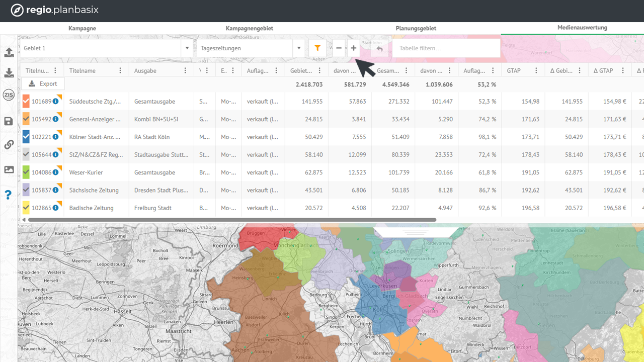Viewport: 644px width, 362px height.
Task: Open the Titelname column options menu
Action: tap(120, 71)
